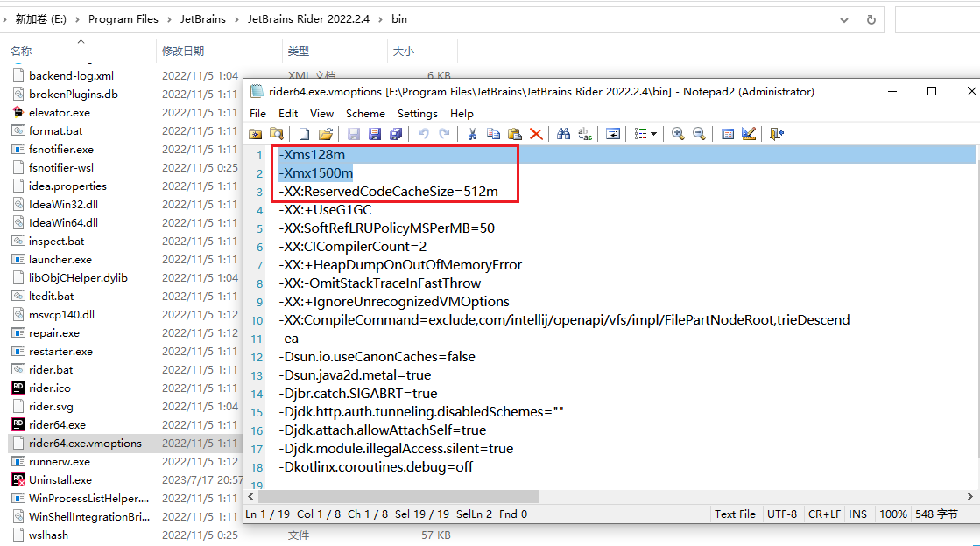Open the scheme list dropdown arrow
Image resolution: width=980 pixels, height=546 pixels.
[653, 134]
